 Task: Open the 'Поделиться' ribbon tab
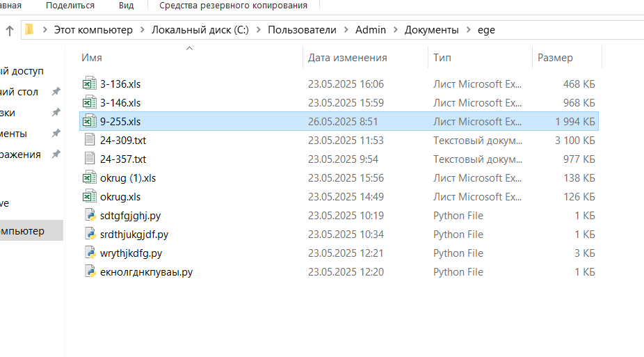70,6
